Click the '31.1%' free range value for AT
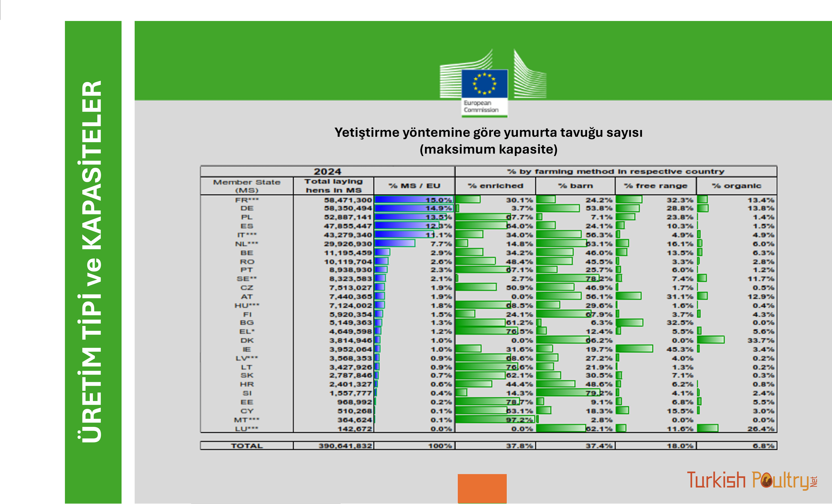832x504 pixels. [680, 297]
